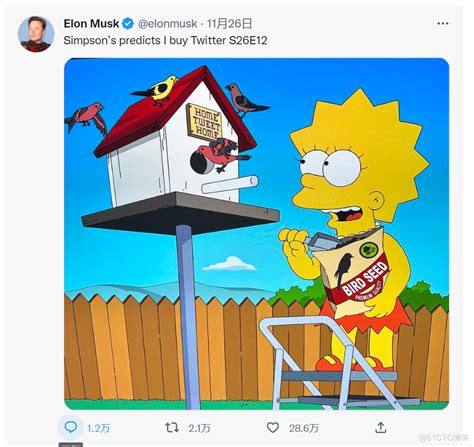
Task: Select the tweet text about Simpson's S26E12
Action: pyautogui.click(x=165, y=40)
